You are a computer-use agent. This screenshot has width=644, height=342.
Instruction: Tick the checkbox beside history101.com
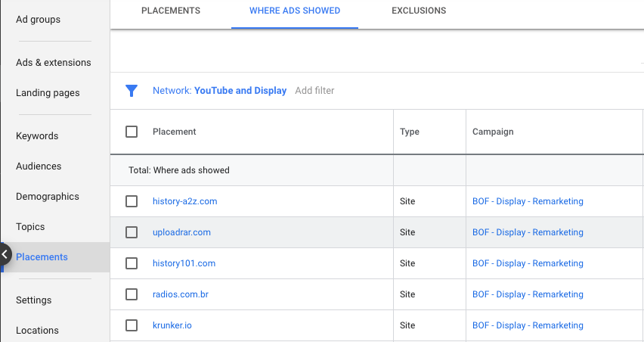point(132,263)
